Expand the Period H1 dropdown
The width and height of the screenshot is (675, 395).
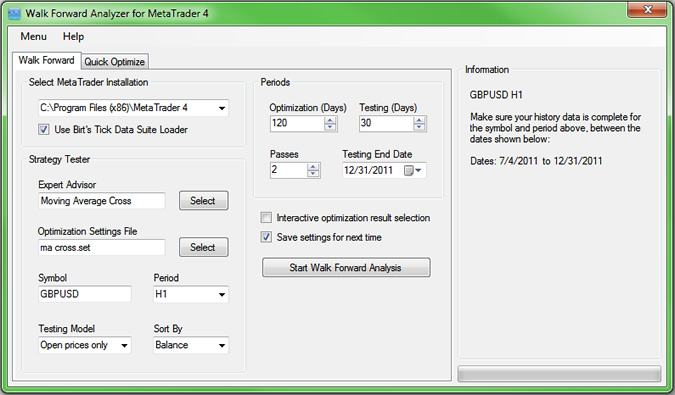(222, 294)
